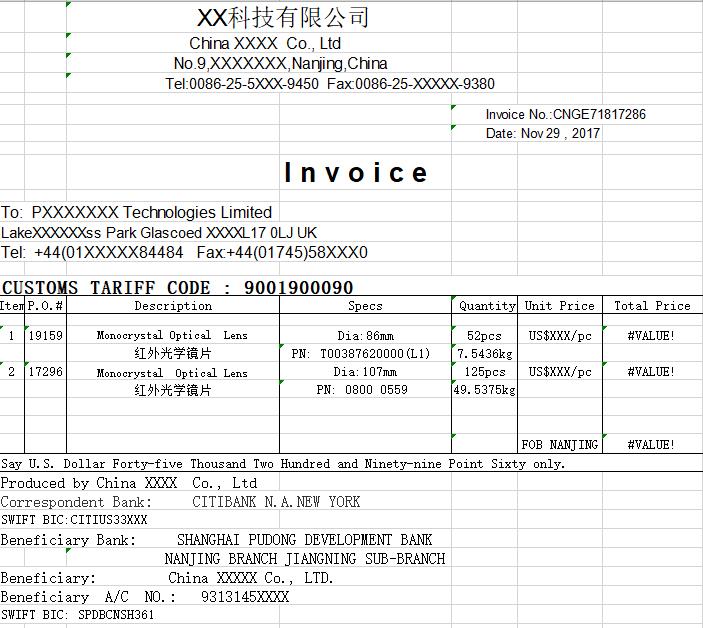Click the 'To: PXXXXXXX Technologies Limited' line
The image size is (703, 628).
coord(137,212)
